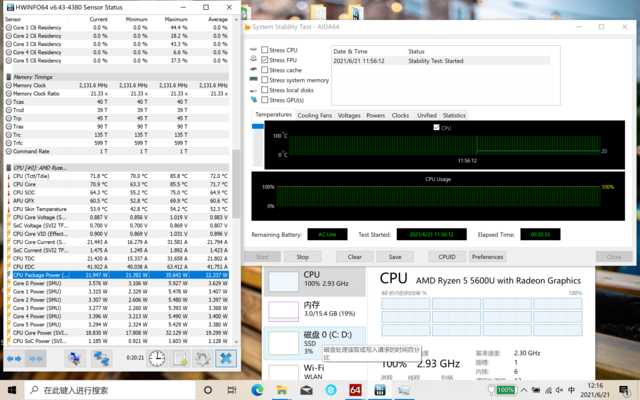Open HWiNFO sensor settings gear icon
Image resolution: width=640 pixels, height=400 pixels.
click(x=202, y=359)
